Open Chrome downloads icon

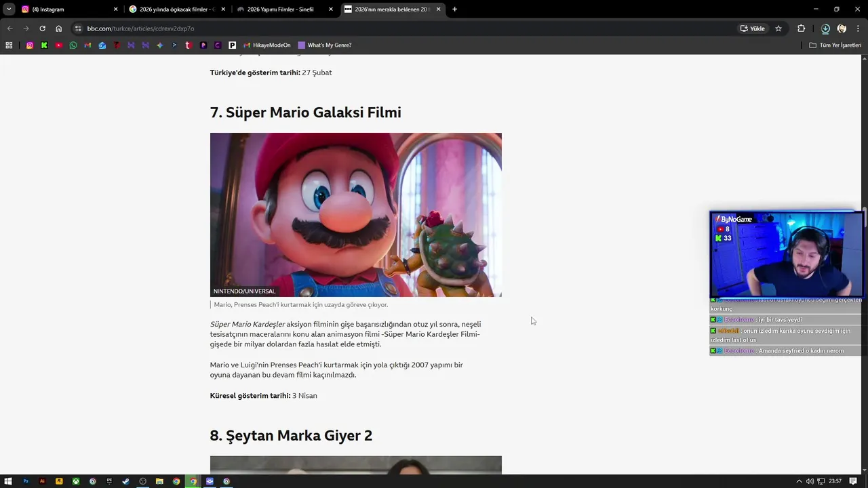[x=825, y=28]
